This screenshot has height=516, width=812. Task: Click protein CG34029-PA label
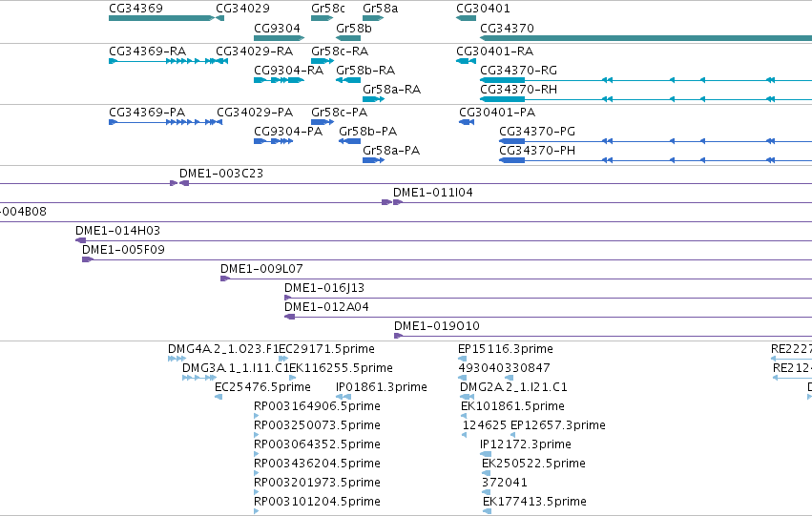[x=254, y=113]
